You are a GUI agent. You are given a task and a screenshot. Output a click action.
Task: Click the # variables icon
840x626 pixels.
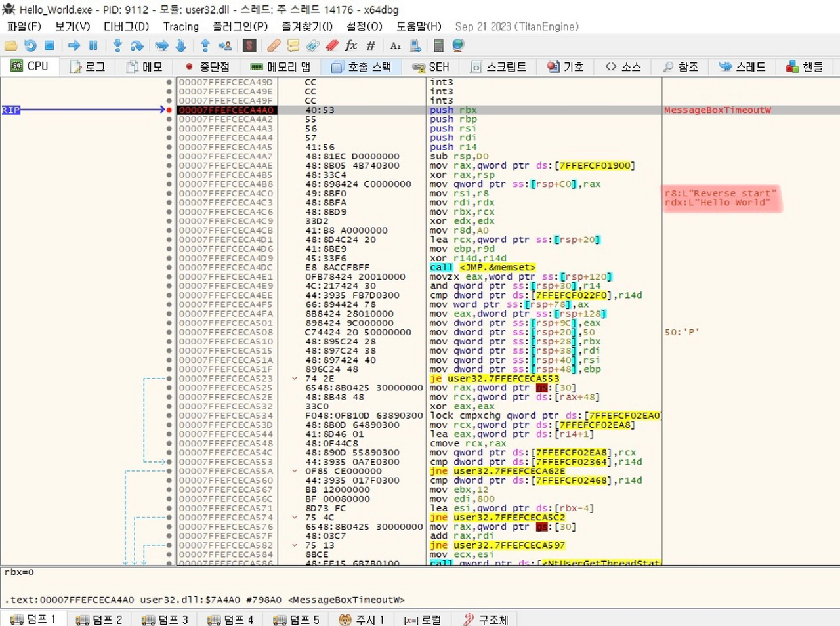(x=371, y=45)
